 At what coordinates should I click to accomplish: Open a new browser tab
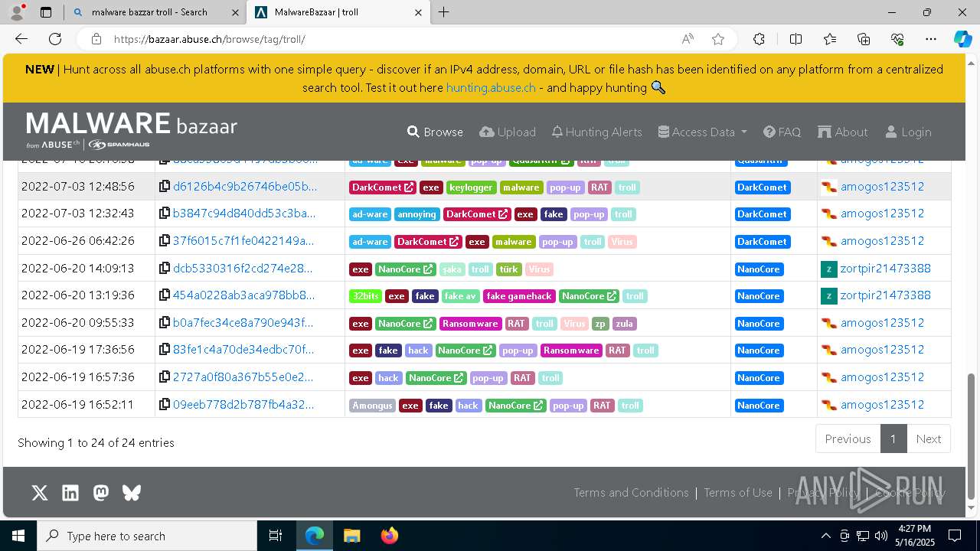point(443,12)
